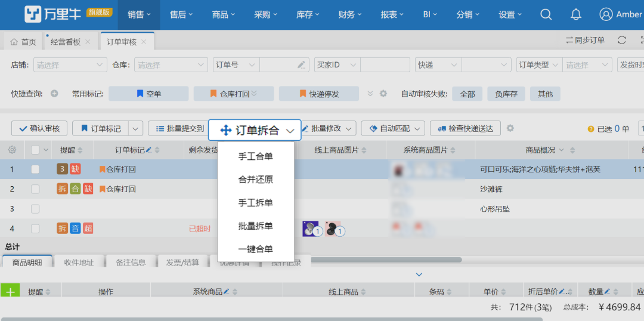644x321 pixels.
Task: Switch to the 收件地址 tab
Action: point(79,262)
